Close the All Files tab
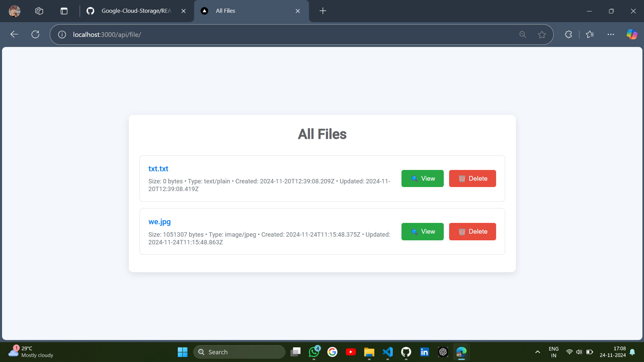This screenshot has height=362, width=644. click(298, 11)
